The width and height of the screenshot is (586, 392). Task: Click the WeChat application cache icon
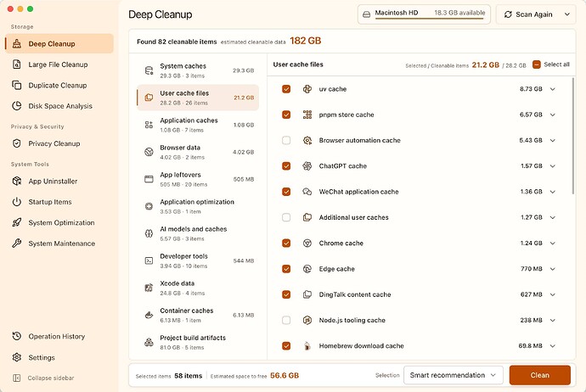pos(307,192)
